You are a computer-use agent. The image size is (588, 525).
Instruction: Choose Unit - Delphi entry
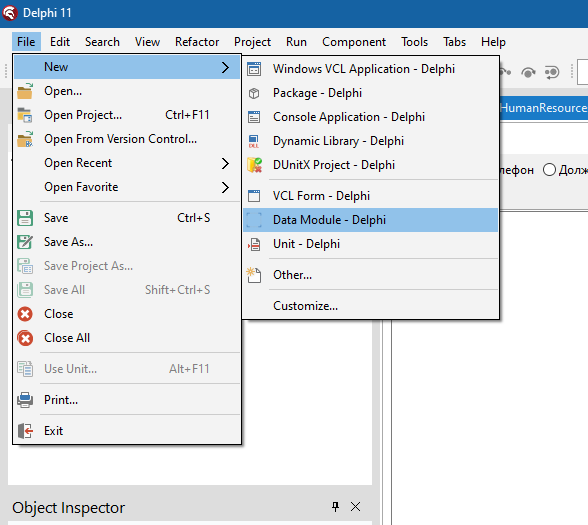tap(370, 244)
